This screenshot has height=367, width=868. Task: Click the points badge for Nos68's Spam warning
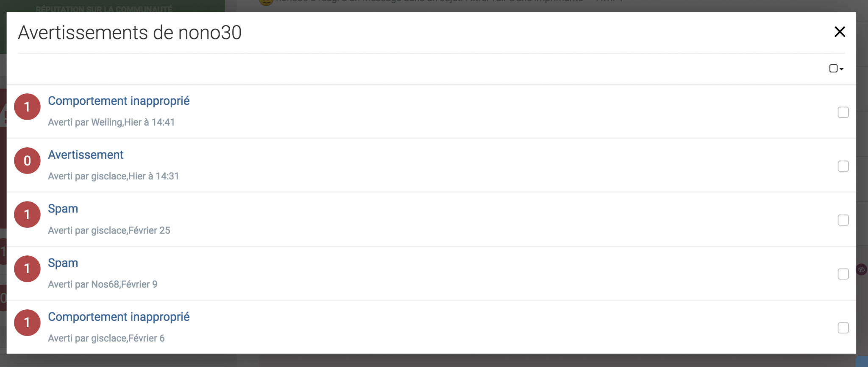click(27, 269)
